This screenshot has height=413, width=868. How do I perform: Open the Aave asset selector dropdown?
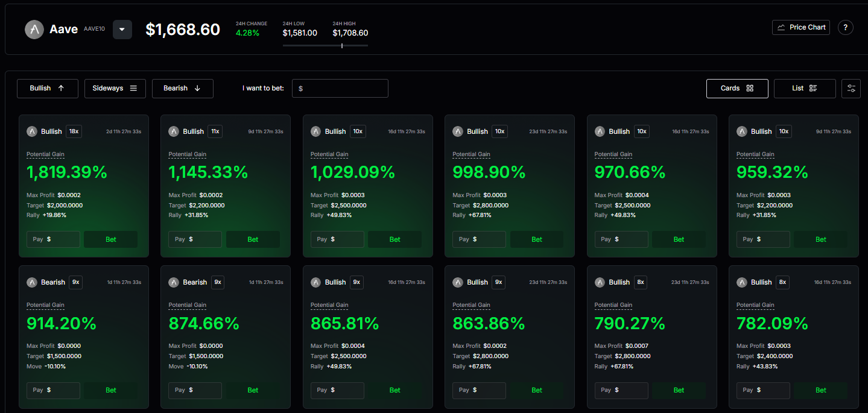(x=122, y=30)
